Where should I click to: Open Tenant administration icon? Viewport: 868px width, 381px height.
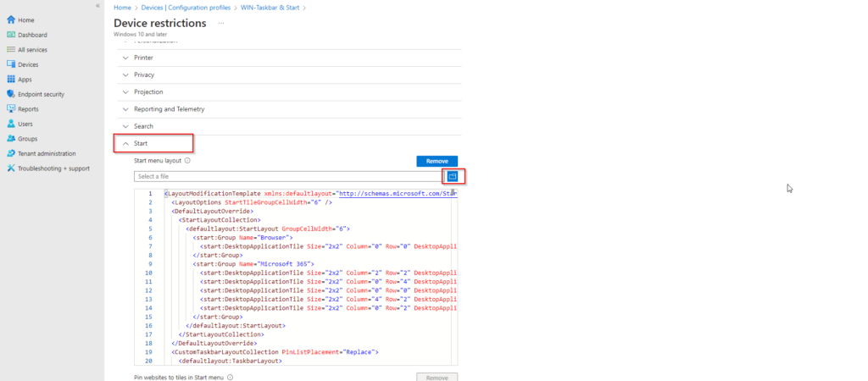pyautogui.click(x=11, y=154)
